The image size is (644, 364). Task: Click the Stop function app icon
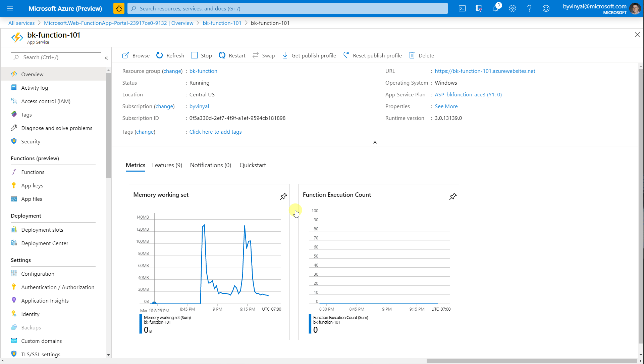pos(194,55)
